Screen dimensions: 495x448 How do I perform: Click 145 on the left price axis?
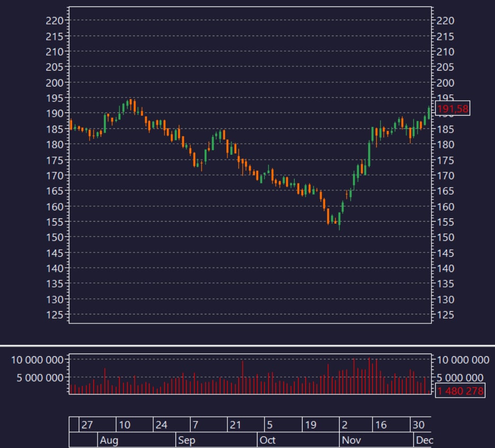(x=55, y=253)
